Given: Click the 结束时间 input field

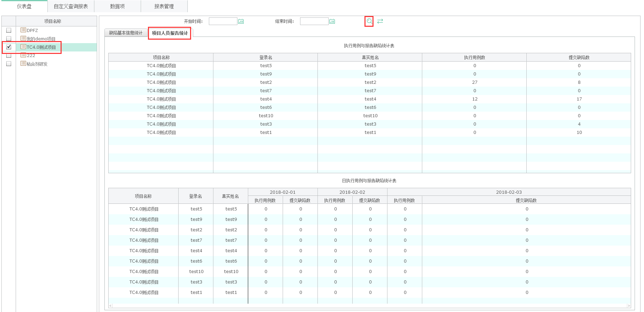Looking at the screenshot, I should coord(314,21).
